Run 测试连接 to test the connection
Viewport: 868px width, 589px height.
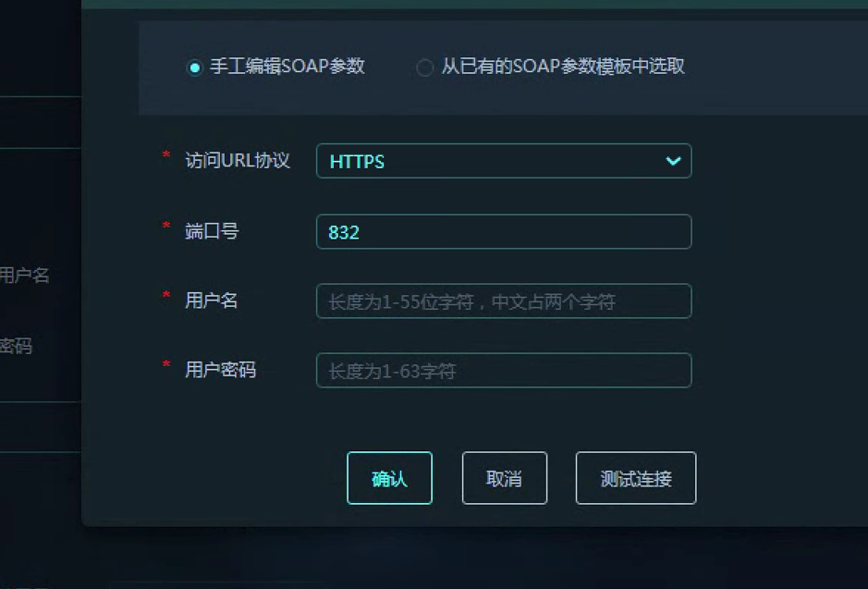(x=635, y=478)
